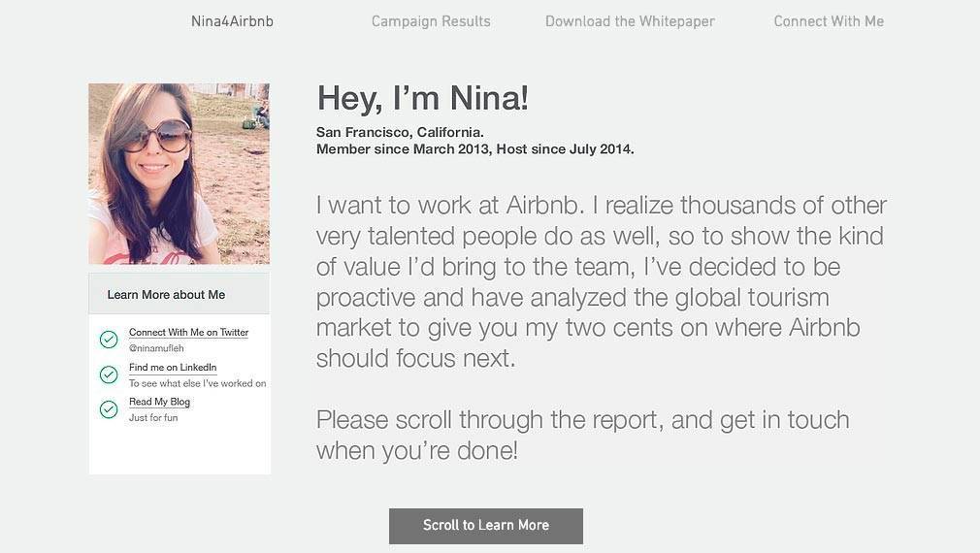Open the Read My Blog link
Screen dimensions: 980x553
tap(159, 402)
